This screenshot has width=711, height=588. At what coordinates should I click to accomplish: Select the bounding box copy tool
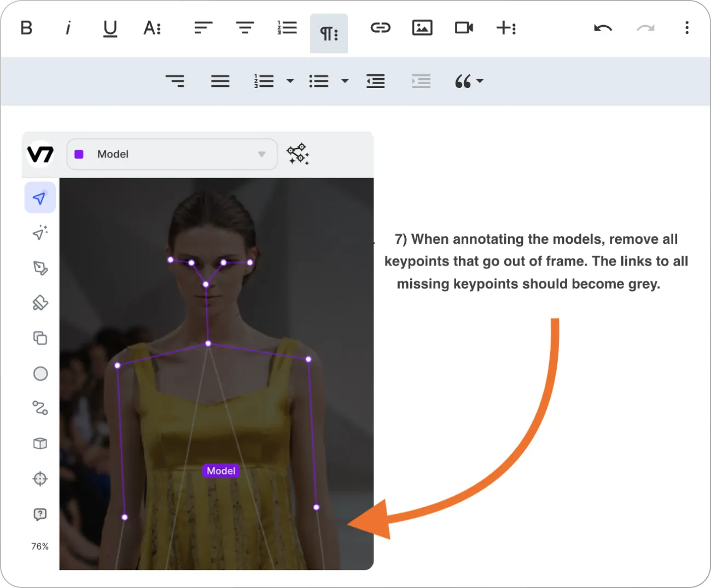click(40, 338)
